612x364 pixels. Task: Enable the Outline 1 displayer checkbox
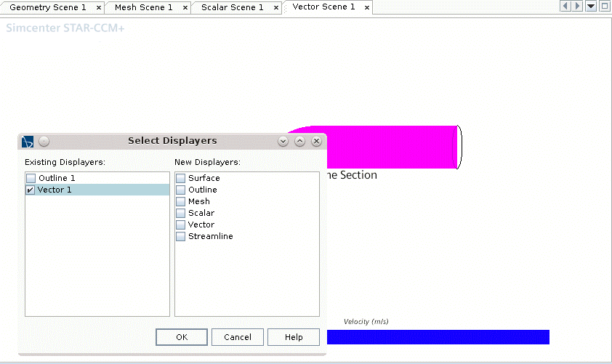tap(31, 178)
